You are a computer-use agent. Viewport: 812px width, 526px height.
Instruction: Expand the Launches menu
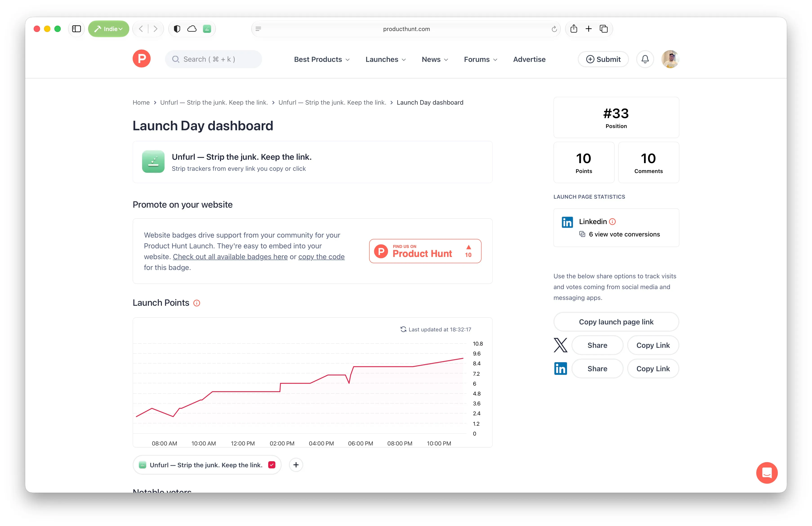(x=386, y=59)
